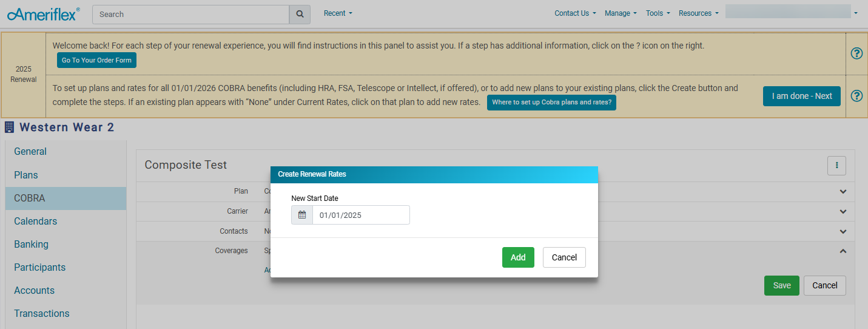Click the green Add button
Viewport: 868px width, 329px height.
(518, 257)
